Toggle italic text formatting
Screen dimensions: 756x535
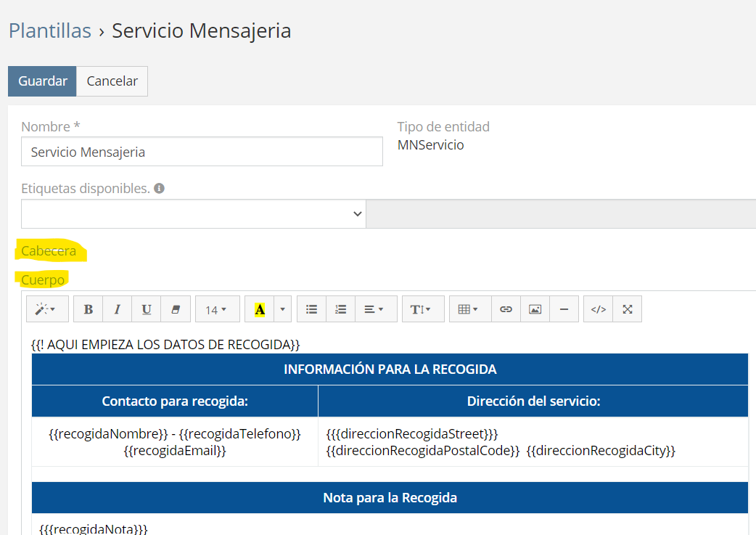click(x=117, y=309)
